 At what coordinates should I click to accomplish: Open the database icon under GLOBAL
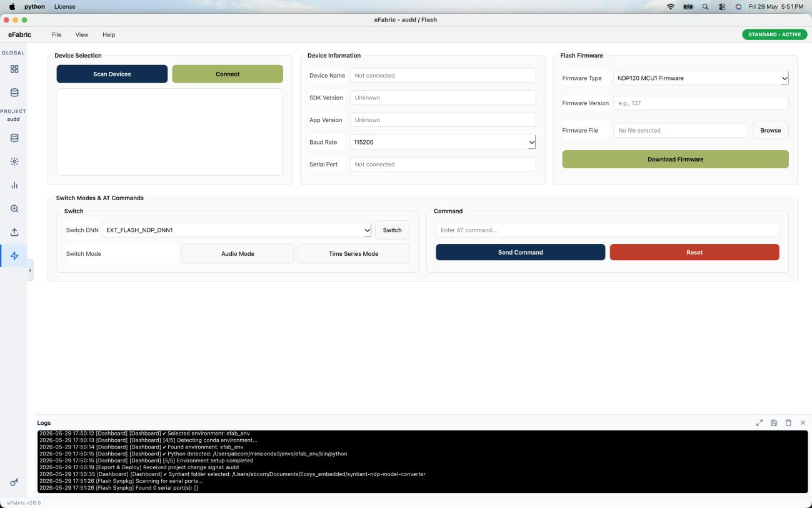click(14, 93)
